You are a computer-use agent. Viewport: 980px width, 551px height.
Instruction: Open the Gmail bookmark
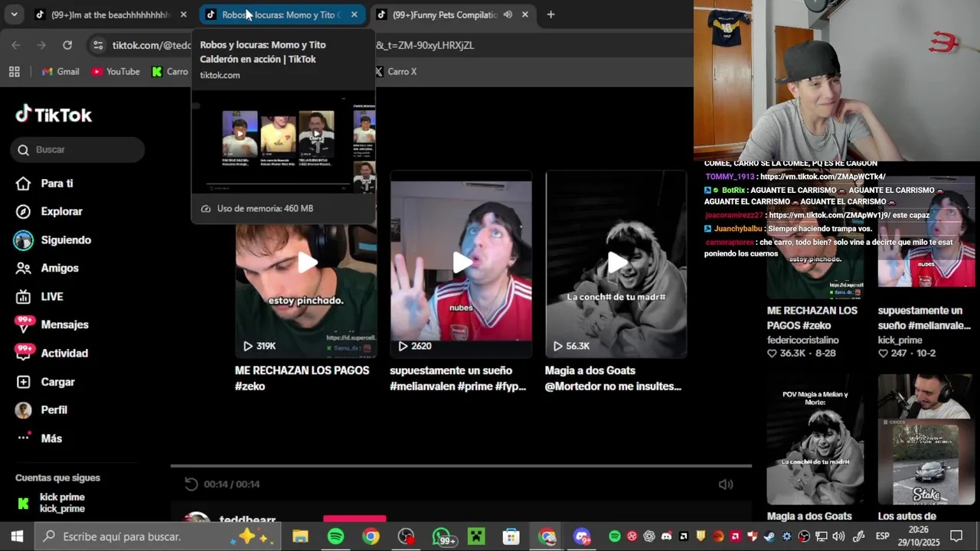60,71
